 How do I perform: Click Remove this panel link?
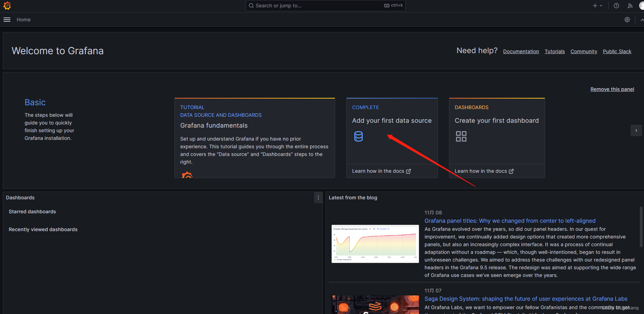pyautogui.click(x=612, y=89)
